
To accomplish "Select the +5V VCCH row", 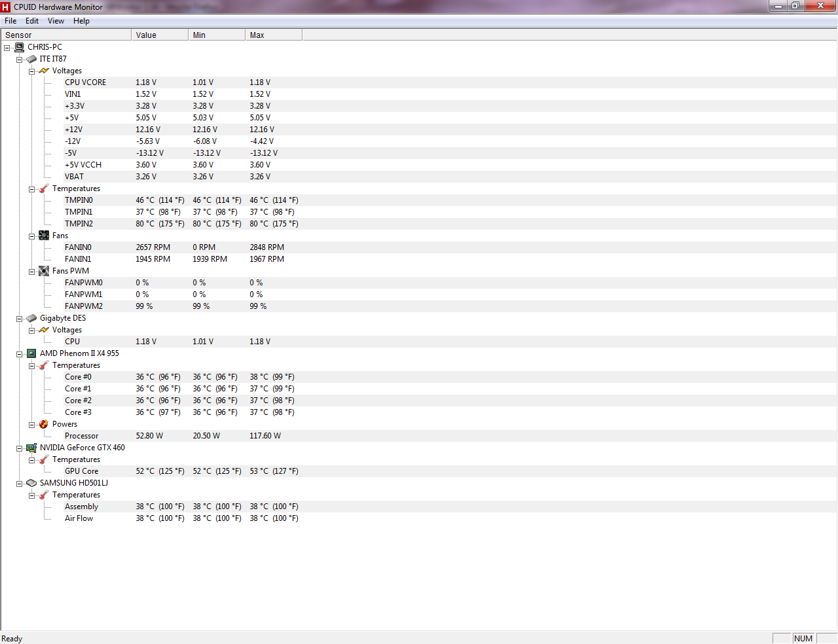I will 419,165.
